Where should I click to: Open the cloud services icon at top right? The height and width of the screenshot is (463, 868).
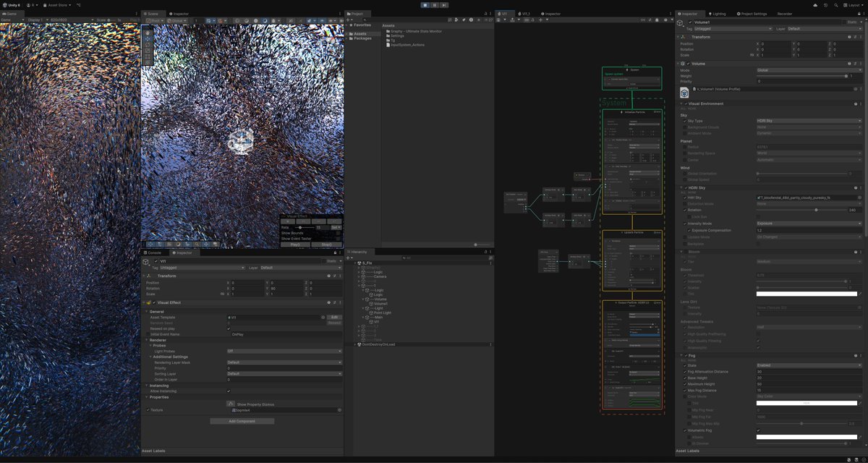click(x=815, y=5)
